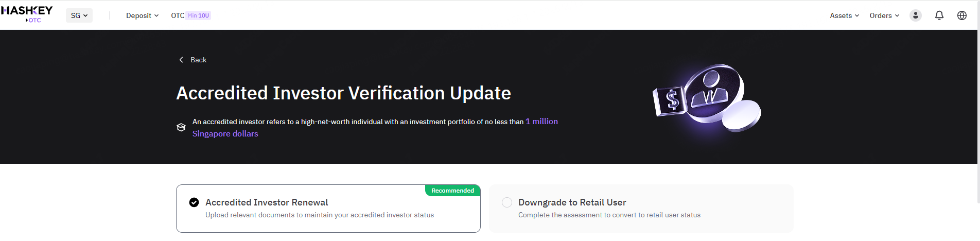This screenshot has width=980, height=241.
Task: Expand the Assets dropdown
Action: click(x=844, y=15)
